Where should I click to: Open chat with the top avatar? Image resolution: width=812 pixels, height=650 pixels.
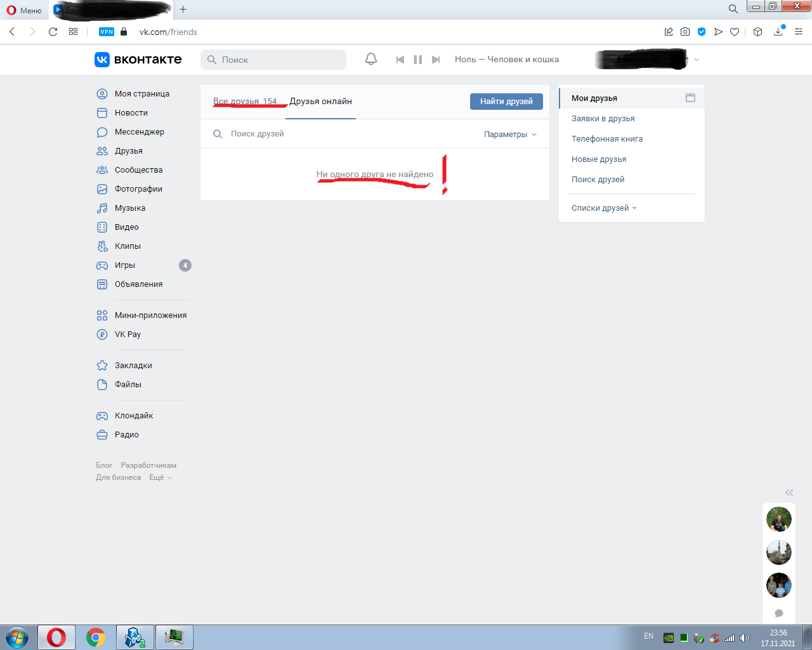point(779,519)
